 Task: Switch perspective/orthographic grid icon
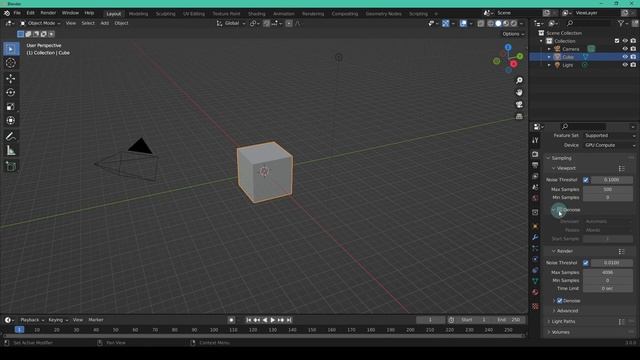point(519,116)
